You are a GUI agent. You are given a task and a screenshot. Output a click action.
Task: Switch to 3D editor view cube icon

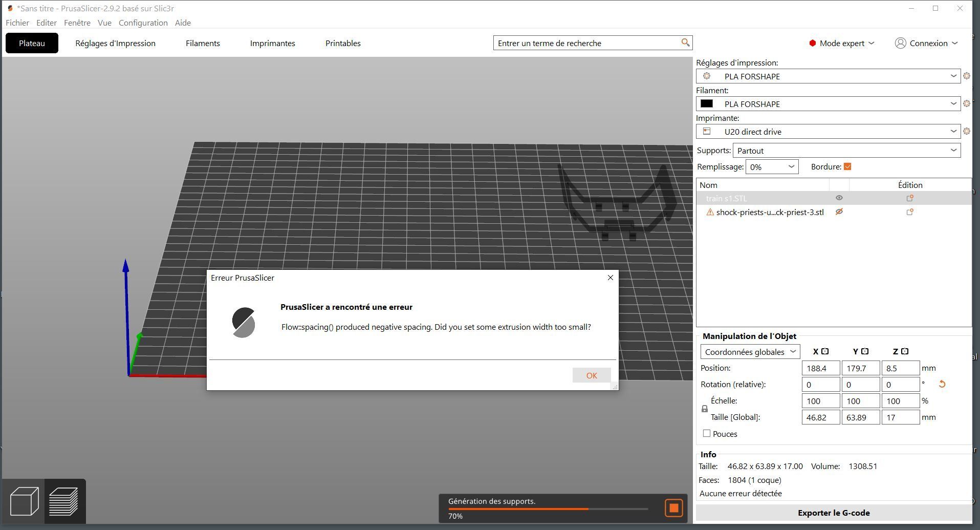click(x=24, y=501)
